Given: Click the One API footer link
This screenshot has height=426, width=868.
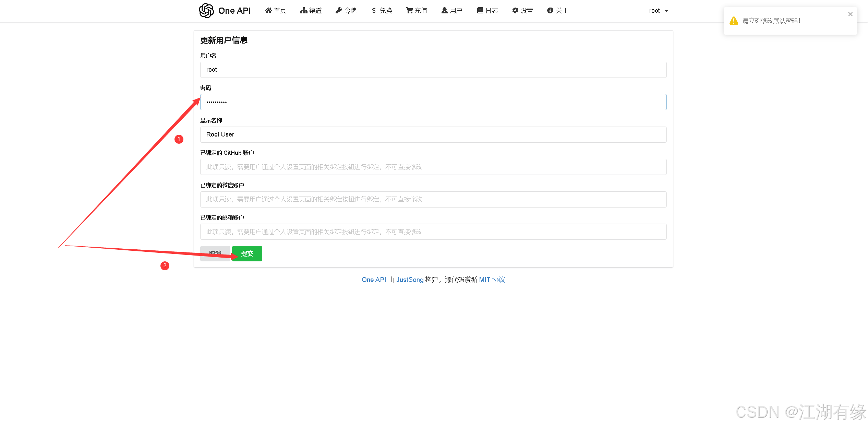Looking at the screenshot, I should pyautogui.click(x=374, y=280).
